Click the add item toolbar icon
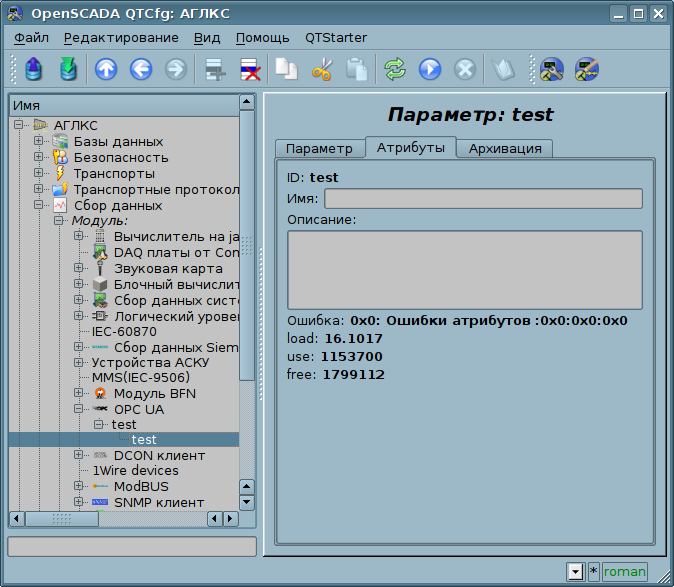Screen dimensions: 674x587 pyautogui.click(x=214, y=69)
